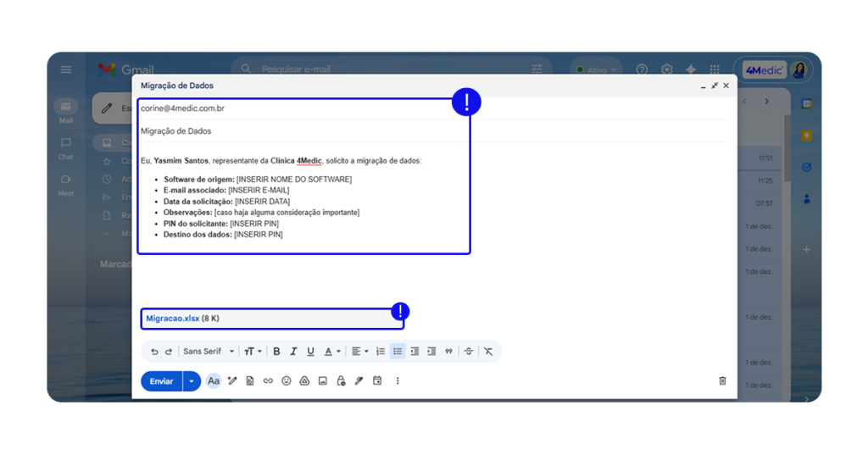The image size is (868, 455).
Task: Discard draft with the trash icon
Action: click(x=722, y=381)
